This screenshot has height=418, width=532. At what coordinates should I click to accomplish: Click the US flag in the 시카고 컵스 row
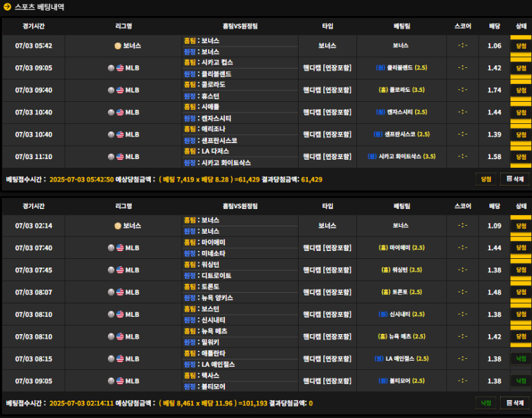point(120,68)
